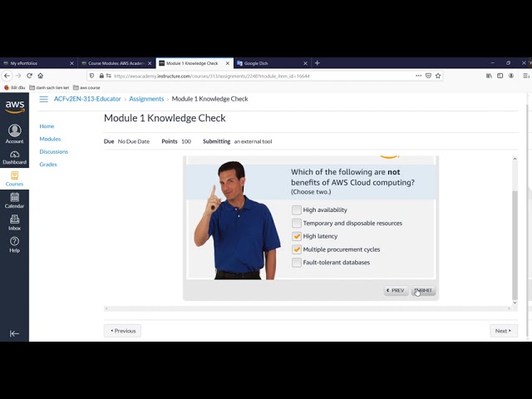
Task: Close the Google Dịch tab
Action: pos(305,63)
